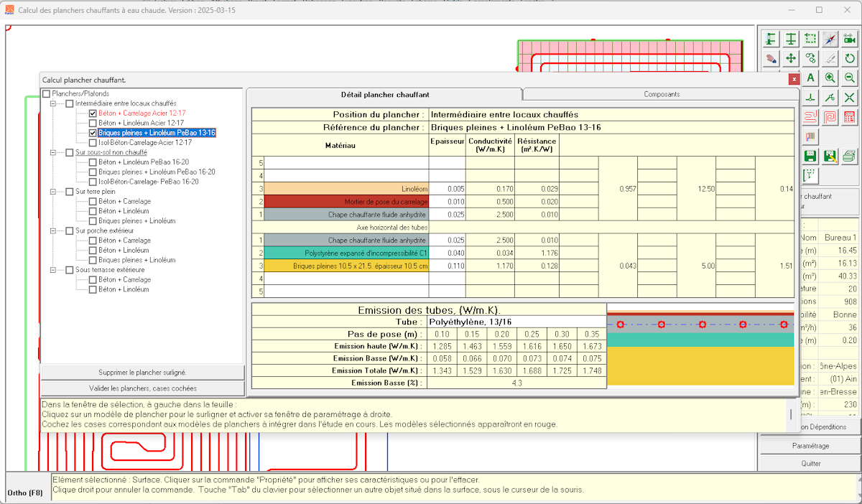The width and height of the screenshot is (862, 504).
Task: Check the Béton + Linoléum Acier 12-17 box
Action: (x=93, y=123)
